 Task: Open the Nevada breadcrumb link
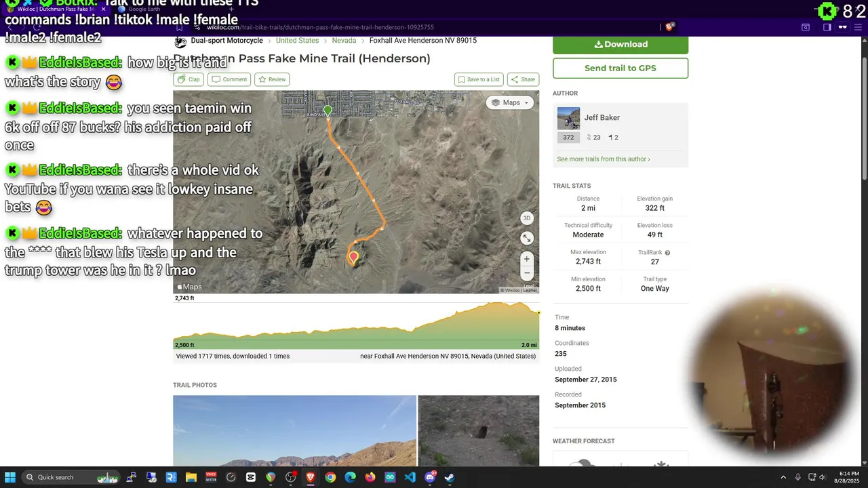pos(344,41)
